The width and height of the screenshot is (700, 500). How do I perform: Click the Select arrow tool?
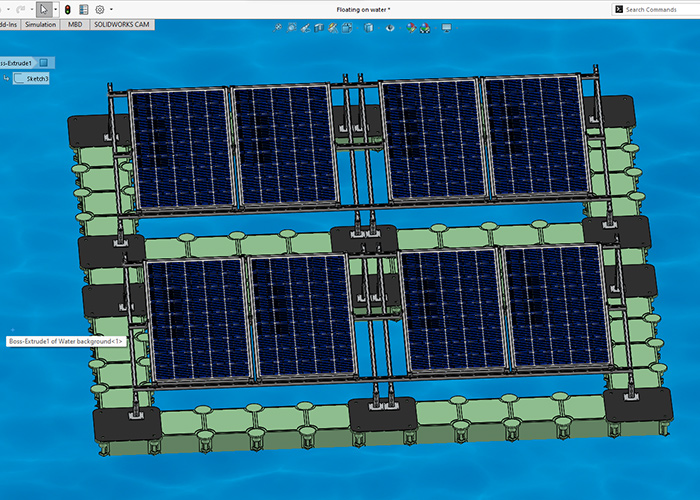tap(43, 9)
